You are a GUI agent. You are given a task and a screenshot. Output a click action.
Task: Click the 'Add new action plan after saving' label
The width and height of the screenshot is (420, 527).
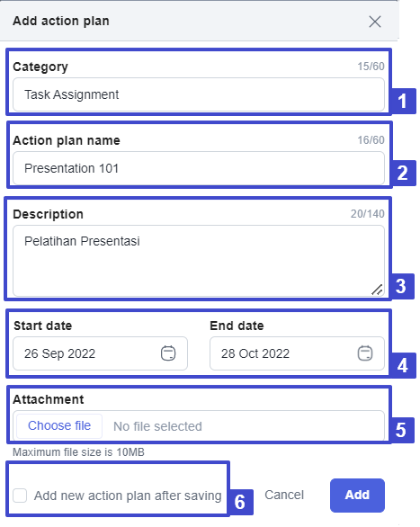pos(128,496)
